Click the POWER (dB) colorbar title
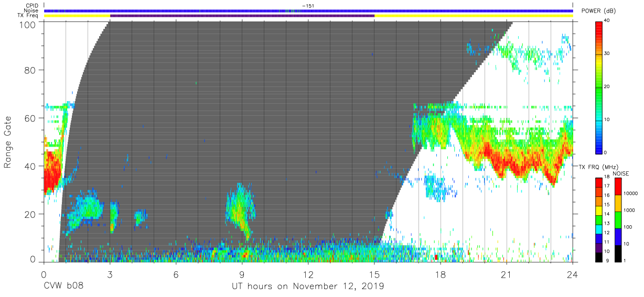This screenshot has width=644, height=297. [x=599, y=11]
